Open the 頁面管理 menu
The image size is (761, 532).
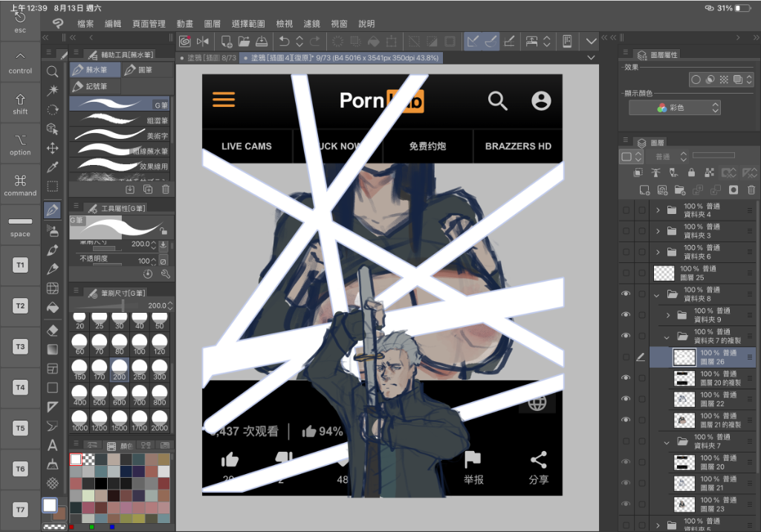149,24
